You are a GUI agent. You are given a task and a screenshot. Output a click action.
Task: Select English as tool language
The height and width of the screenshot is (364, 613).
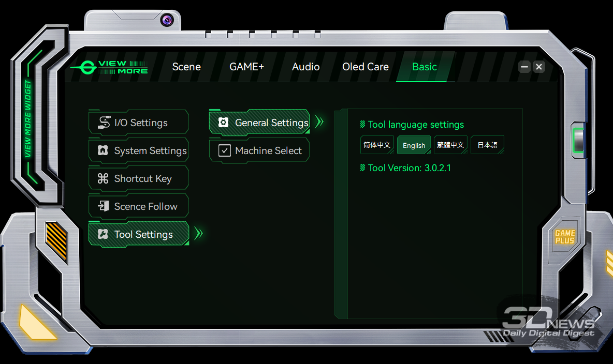[414, 145]
